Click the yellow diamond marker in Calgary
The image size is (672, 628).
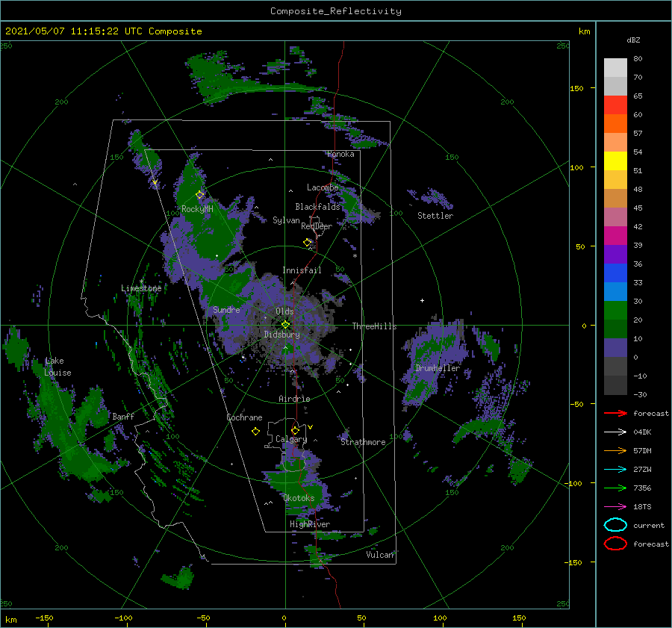tap(295, 430)
